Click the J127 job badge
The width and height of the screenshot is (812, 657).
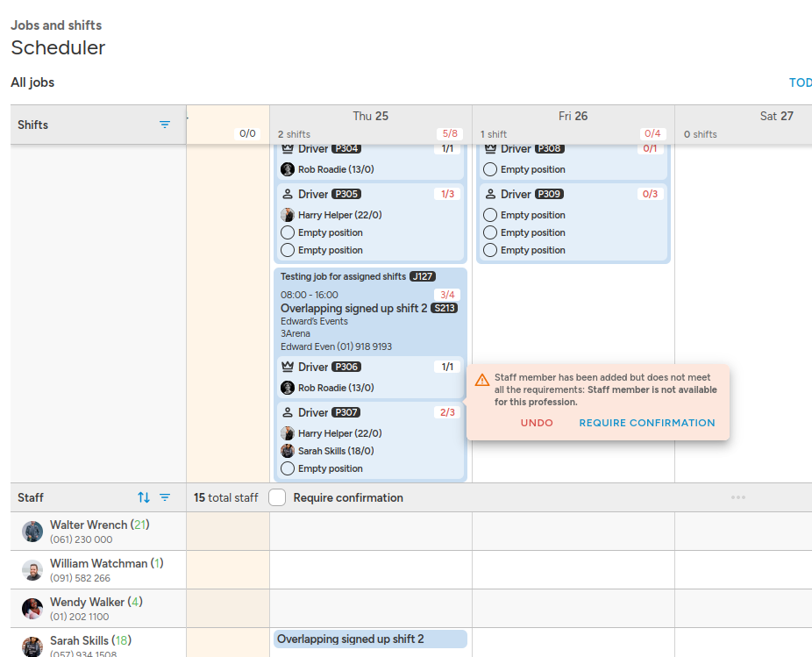point(423,276)
